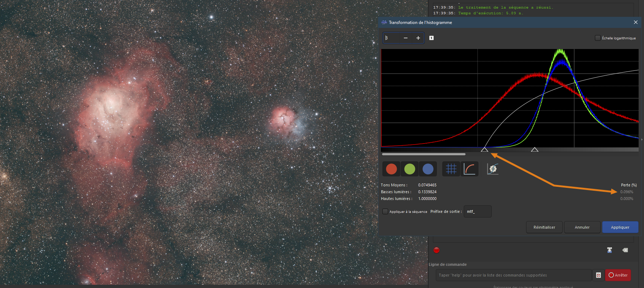644x288 pixels.
Task: Click the highlights clipping loss value 0.000%
Action: click(x=627, y=199)
